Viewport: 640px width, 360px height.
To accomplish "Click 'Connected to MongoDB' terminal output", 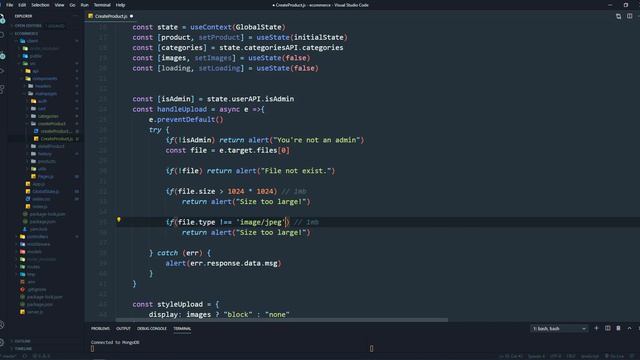I will tap(115, 342).
